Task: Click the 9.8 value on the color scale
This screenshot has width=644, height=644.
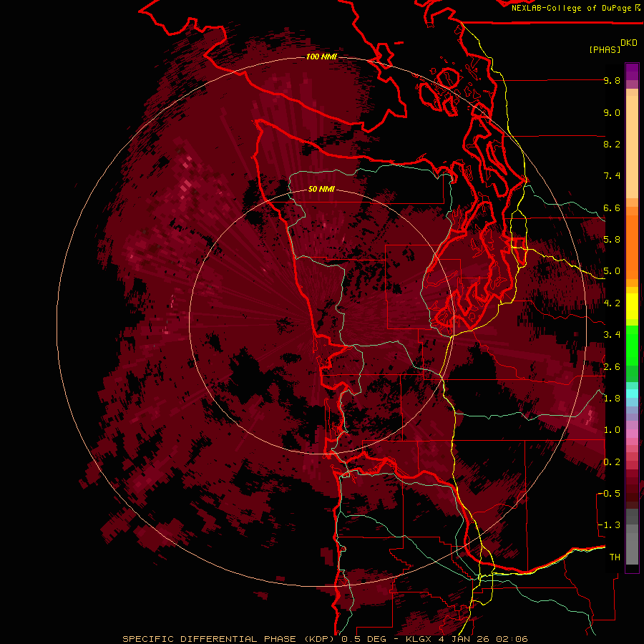Action: [x=612, y=80]
